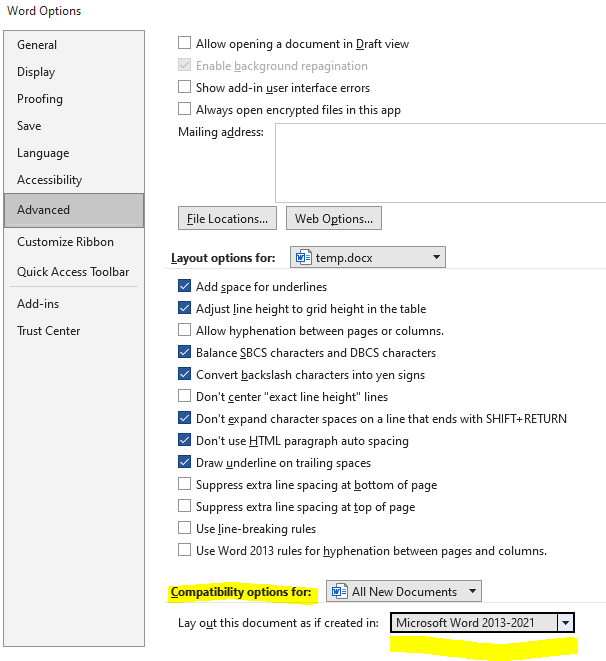Screen dimensions: 606x661
Task: Click the Word icon beside All New Documents
Action: coord(340,591)
